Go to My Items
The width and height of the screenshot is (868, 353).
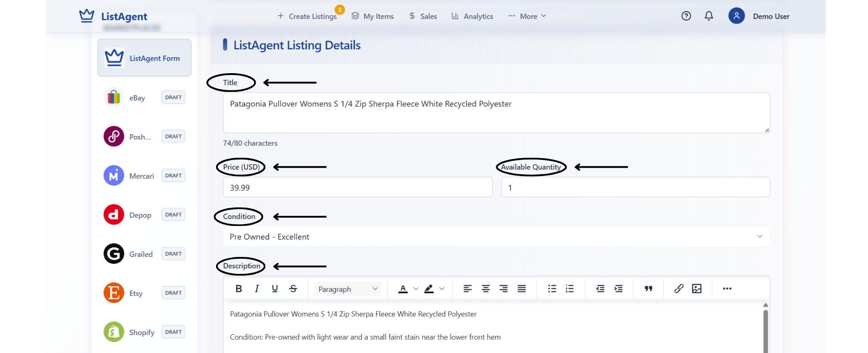[x=373, y=16]
